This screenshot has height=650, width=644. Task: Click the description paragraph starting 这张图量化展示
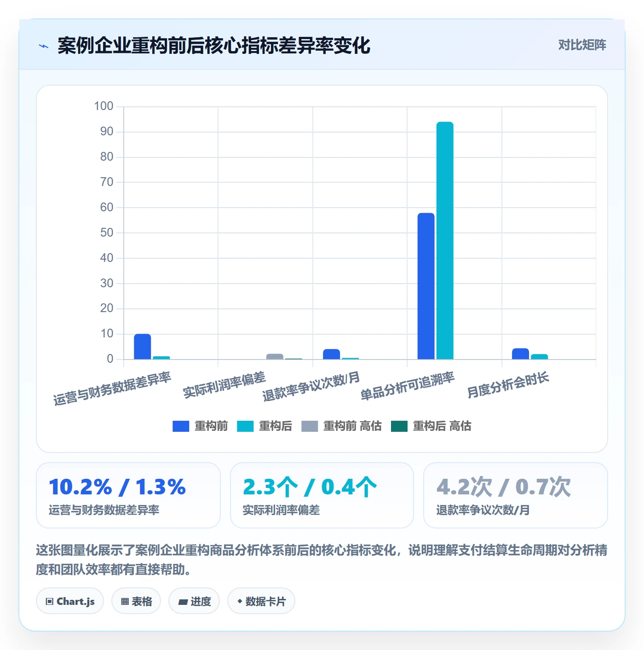[x=322, y=560]
